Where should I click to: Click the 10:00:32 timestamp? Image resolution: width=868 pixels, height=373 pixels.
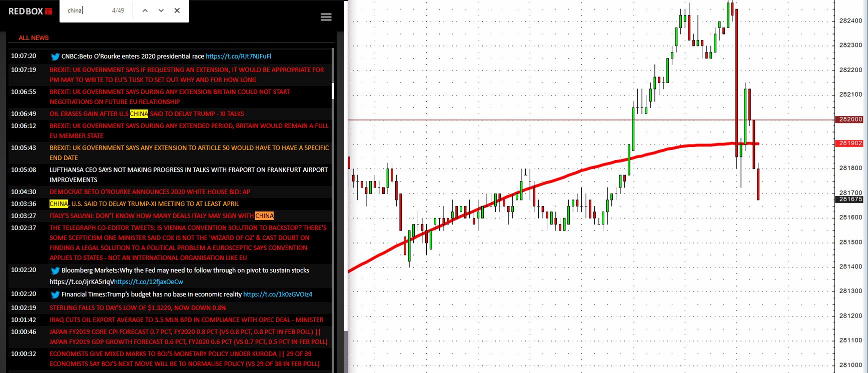pyautogui.click(x=24, y=353)
